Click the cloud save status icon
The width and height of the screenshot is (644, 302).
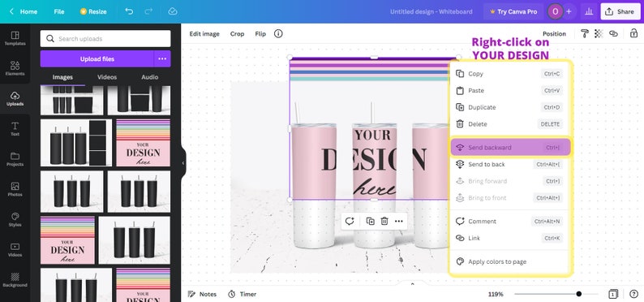coord(173,11)
